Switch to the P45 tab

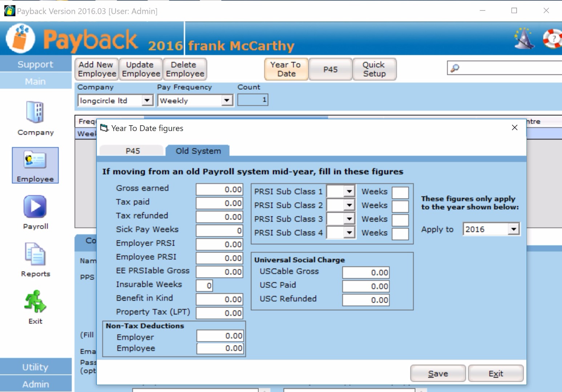pos(132,151)
